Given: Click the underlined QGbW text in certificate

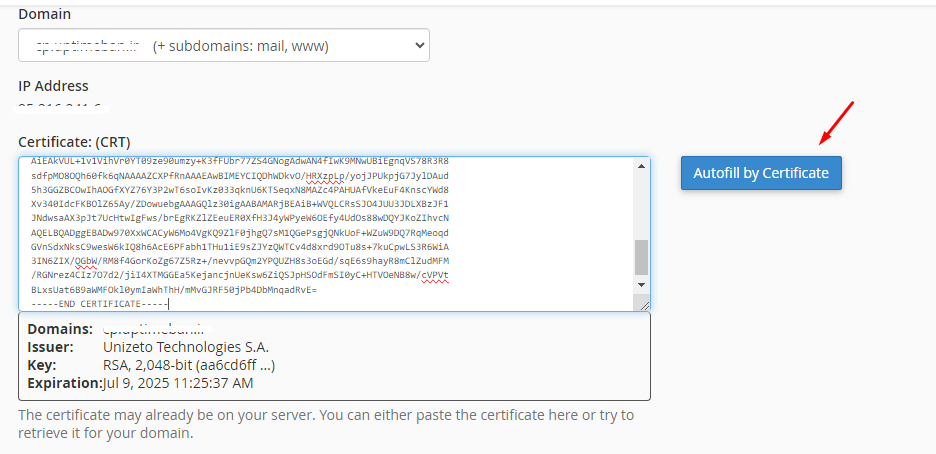Looking at the screenshot, I should [80, 261].
